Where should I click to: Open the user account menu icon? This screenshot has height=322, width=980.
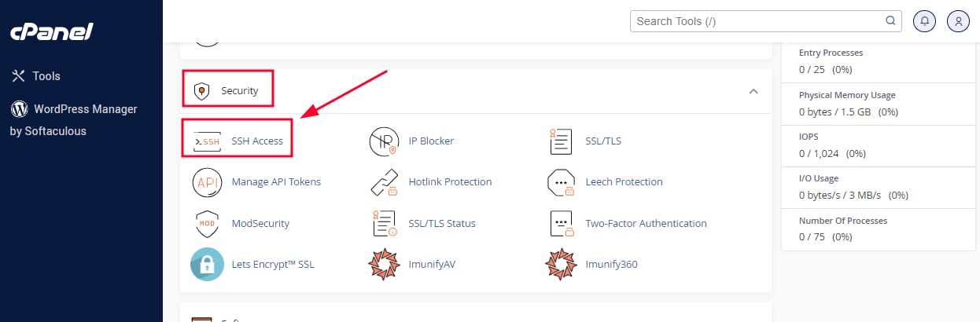pos(958,21)
